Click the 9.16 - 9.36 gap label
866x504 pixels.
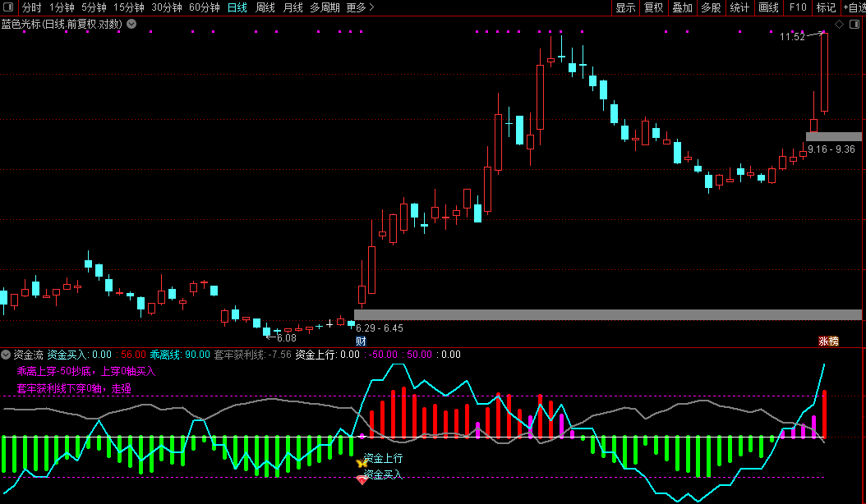click(831, 149)
